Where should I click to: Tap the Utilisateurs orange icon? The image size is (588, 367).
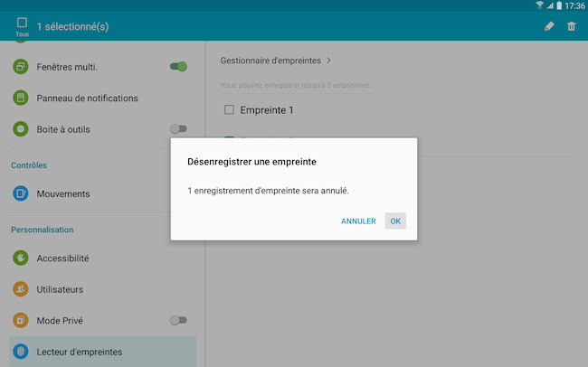pos(21,289)
